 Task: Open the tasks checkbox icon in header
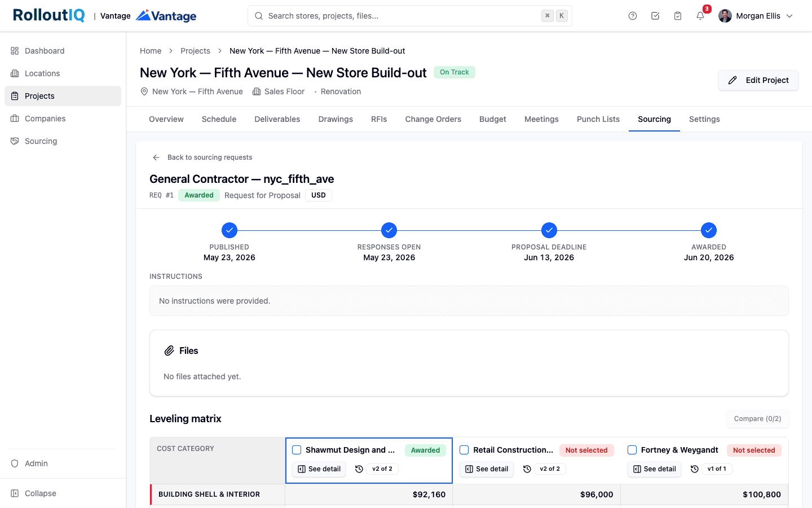click(x=655, y=16)
